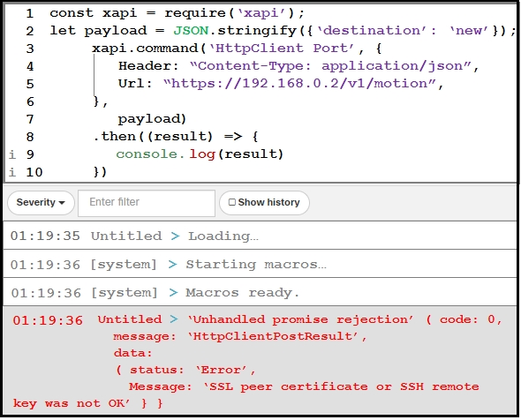This screenshot has width=521, height=420.
Task: Place cursor on the Url string line
Action: pos(281,83)
